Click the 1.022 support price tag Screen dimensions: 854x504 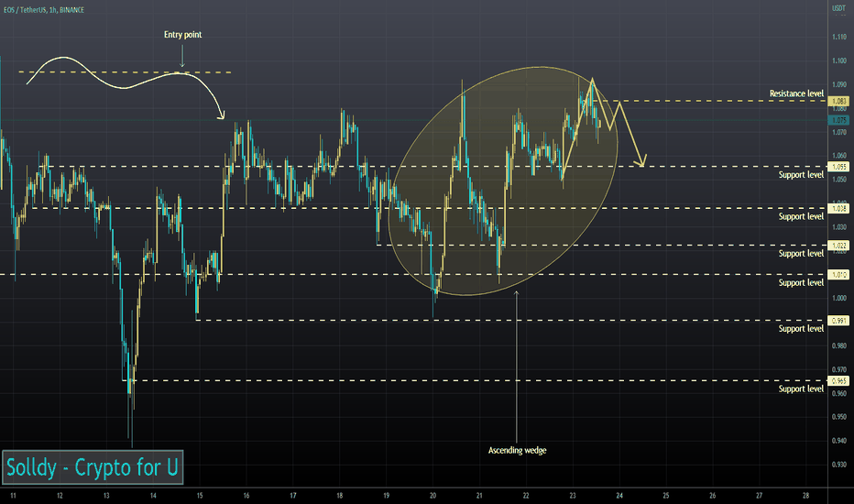coord(838,246)
